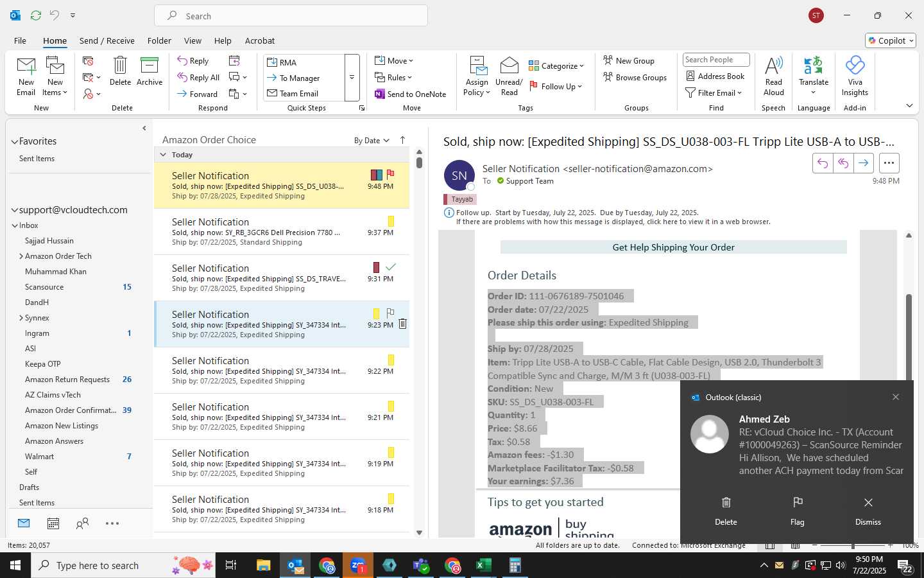Viewport: 924px width, 578px height.
Task: Toggle completed checkmark on 9:31 PM message
Action: tap(391, 267)
